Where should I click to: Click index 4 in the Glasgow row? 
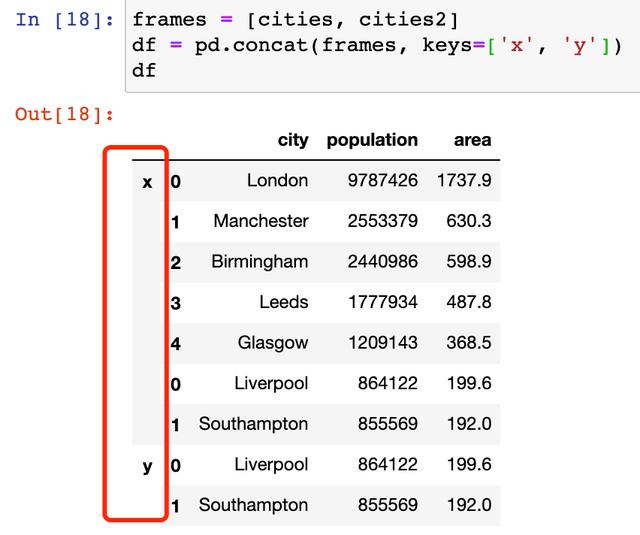click(x=176, y=344)
